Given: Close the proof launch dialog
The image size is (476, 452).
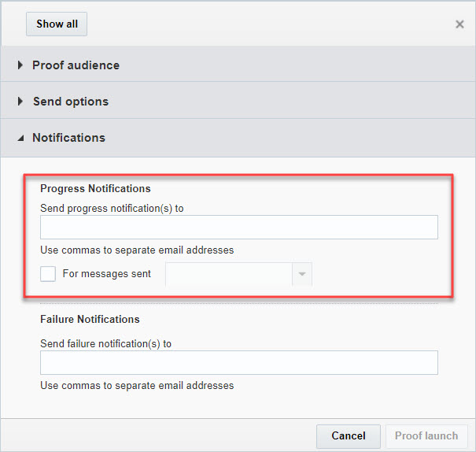Looking at the screenshot, I should tap(459, 24).
